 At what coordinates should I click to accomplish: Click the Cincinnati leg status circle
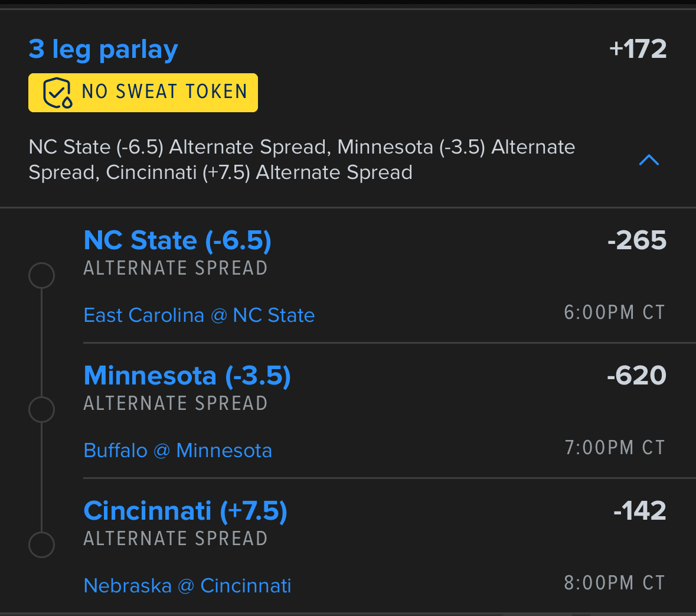point(42,545)
